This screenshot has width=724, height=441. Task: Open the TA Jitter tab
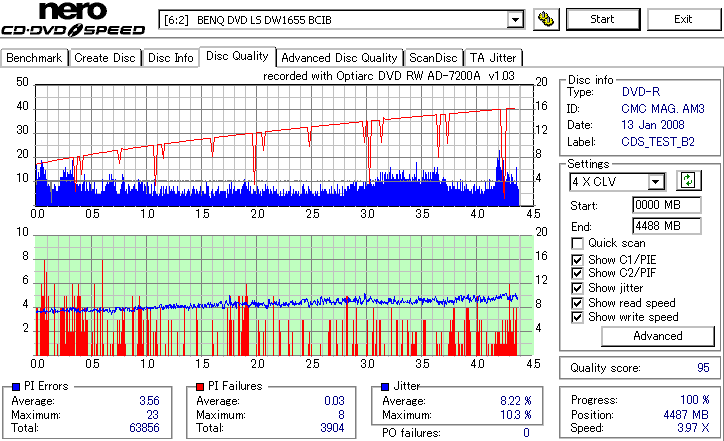pyautogui.click(x=493, y=58)
